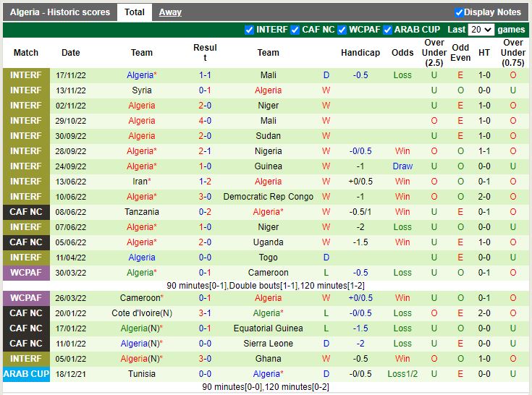Click the W outcome on the Sudan row
Image resolution: width=532 pixels, height=395 pixels.
click(326, 135)
